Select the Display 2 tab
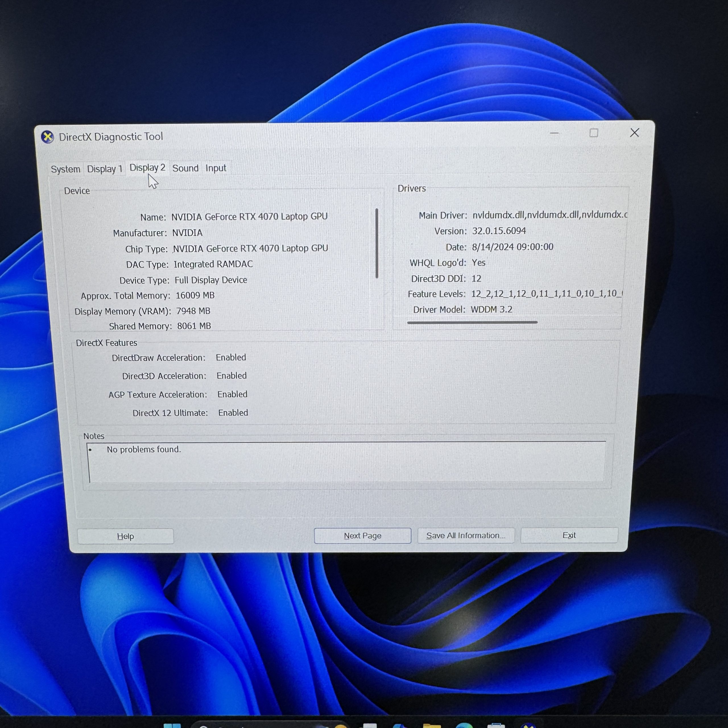This screenshot has width=728, height=728. (x=147, y=168)
